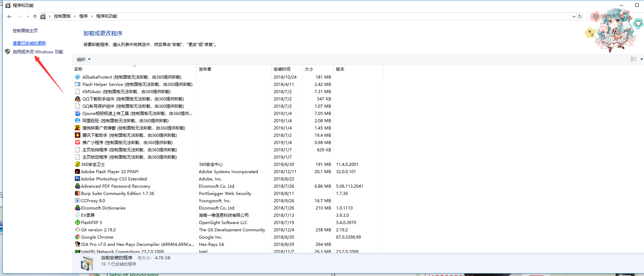This screenshot has height=276, width=644.
Task: Click the CCProxy 8.0 icon
Action: [x=78, y=201]
